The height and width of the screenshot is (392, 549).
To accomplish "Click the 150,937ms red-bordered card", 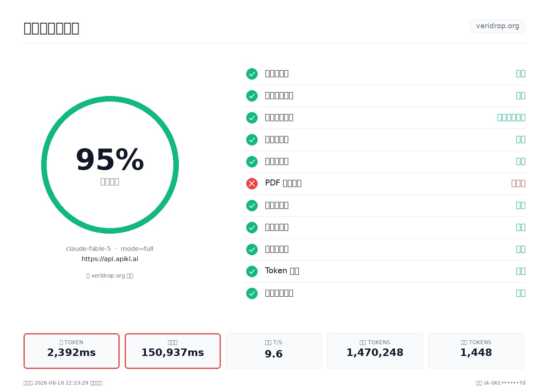I will pos(173,351).
